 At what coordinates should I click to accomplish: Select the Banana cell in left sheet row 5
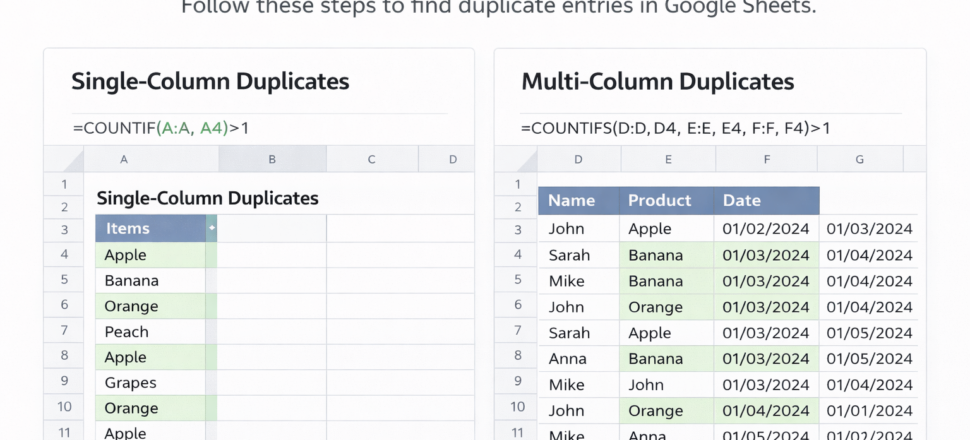150,280
